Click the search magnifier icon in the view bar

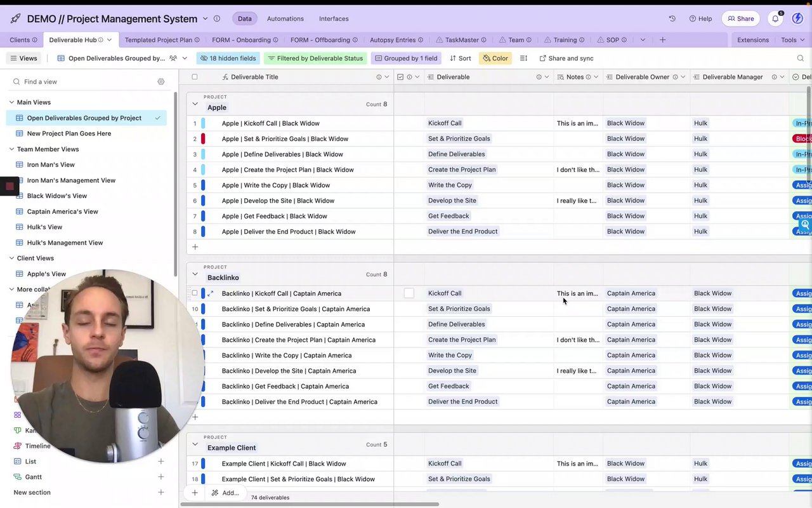pos(800,58)
